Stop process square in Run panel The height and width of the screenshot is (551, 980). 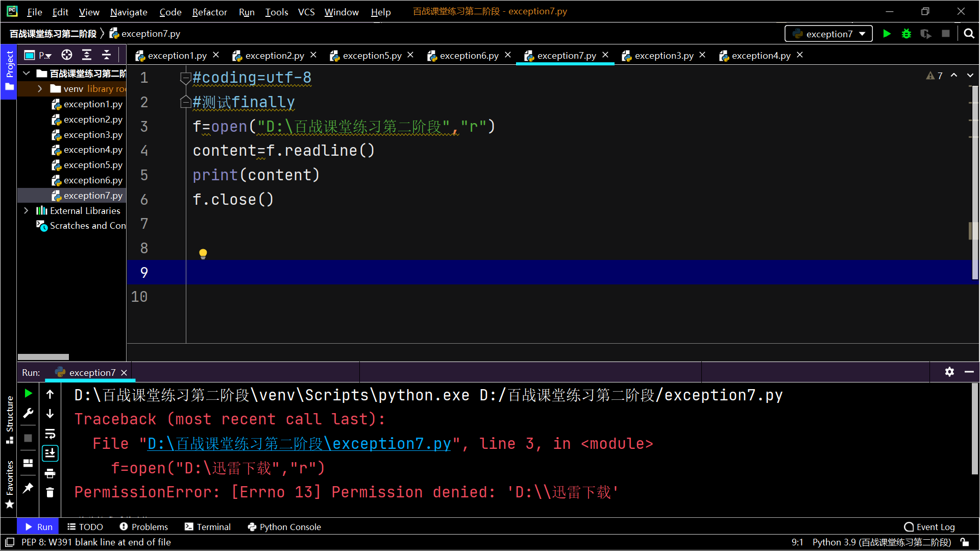(x=29, y=438)
